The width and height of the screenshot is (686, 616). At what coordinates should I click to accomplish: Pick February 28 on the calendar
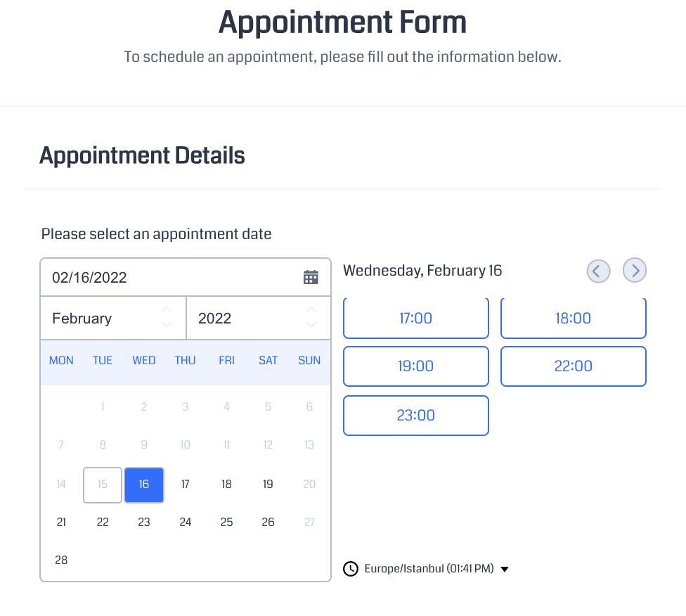pyautogui.click(x=61, y=560)
